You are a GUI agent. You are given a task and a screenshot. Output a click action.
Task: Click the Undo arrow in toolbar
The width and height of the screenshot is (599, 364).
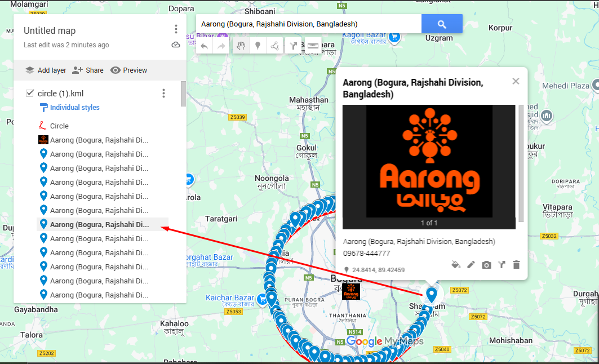205,46
